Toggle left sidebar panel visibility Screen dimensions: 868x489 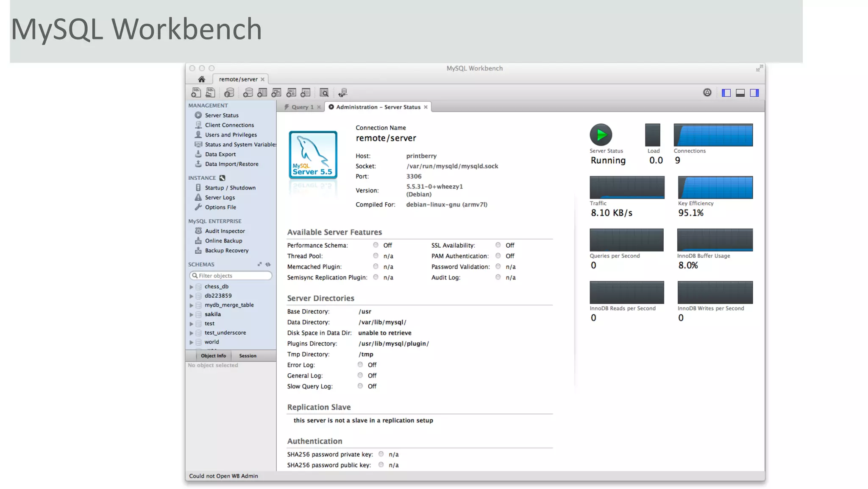726,93
